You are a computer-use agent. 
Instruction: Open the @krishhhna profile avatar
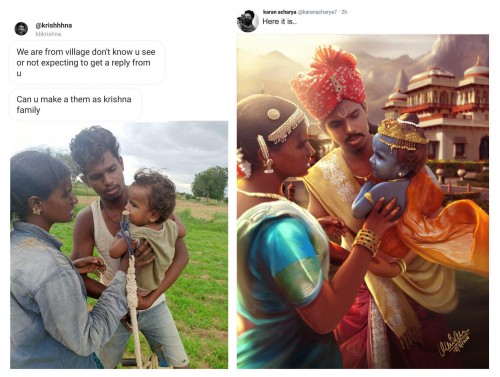click(21, 29)
